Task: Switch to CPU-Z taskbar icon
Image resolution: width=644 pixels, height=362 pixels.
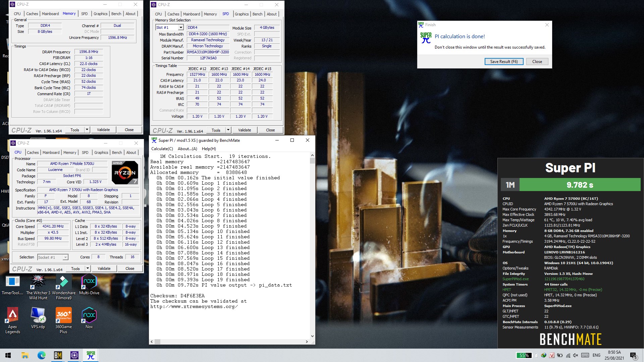Action: point(74,355)
